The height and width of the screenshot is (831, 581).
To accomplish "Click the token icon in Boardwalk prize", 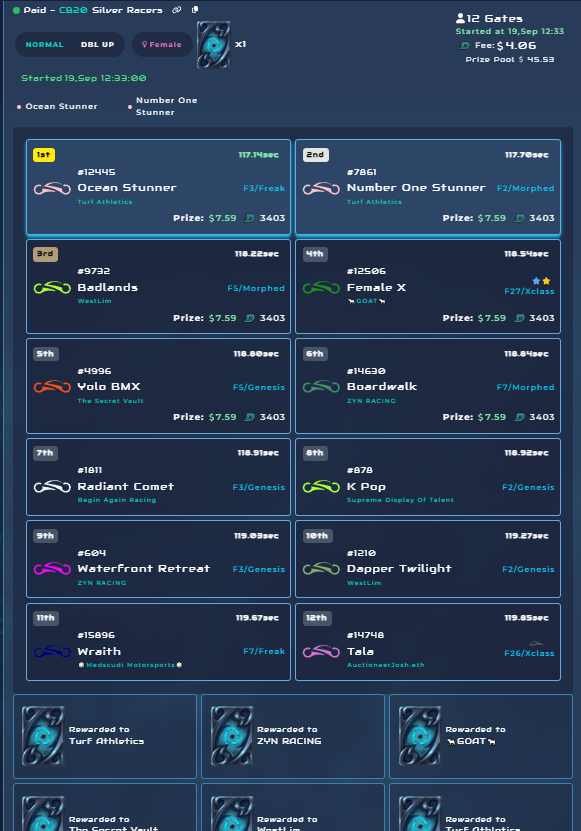I will [520, 417].
